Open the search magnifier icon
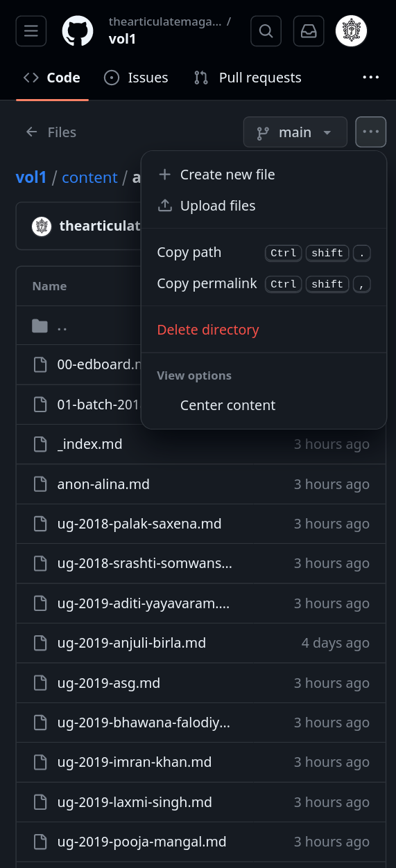Viewport: 396px width, 868px height. [266, 30]
